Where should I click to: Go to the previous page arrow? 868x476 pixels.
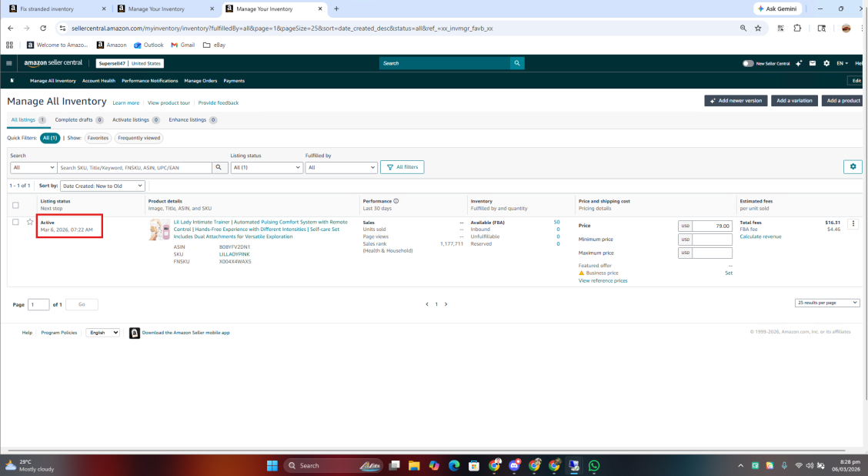point(427,304)
